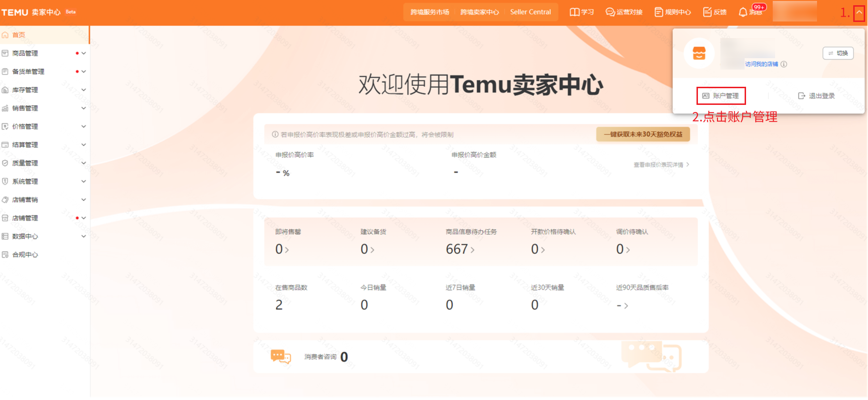Open the 调价待确认 count link
This screenshot has width=868, height=400.
(623, 249)
